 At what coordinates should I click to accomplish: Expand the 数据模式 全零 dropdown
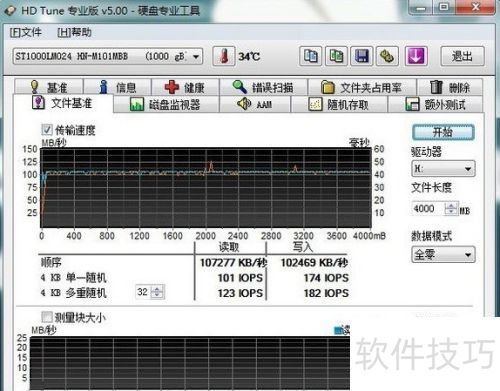443,255
